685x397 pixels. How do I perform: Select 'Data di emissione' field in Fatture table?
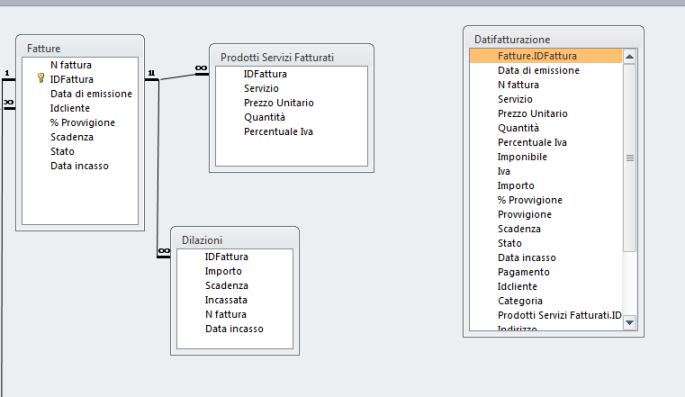[x=91, y=94]
